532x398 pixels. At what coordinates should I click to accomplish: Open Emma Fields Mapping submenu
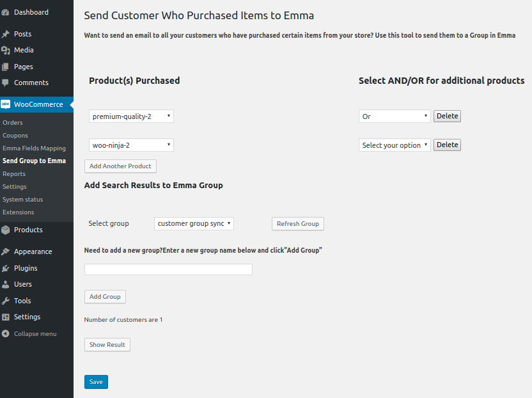tap(35, 148)
